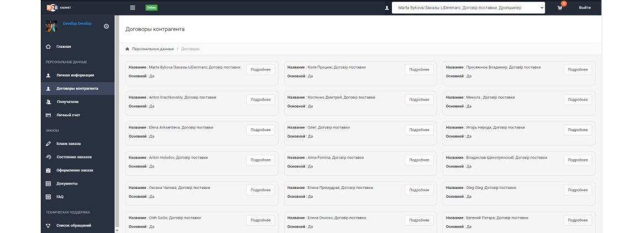The width and height of the screenshot is (644, 233).
Task: Toggle the hamburger sidebar menu icon
Action: [133, 7]
